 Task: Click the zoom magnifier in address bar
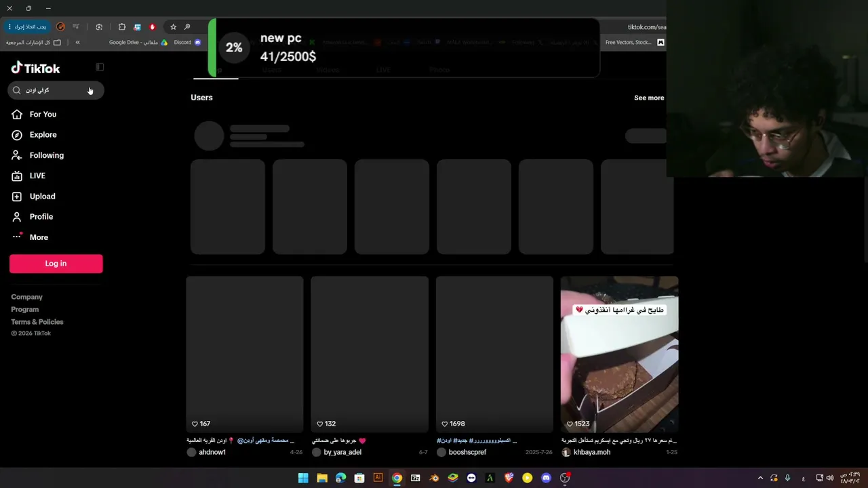187,26
